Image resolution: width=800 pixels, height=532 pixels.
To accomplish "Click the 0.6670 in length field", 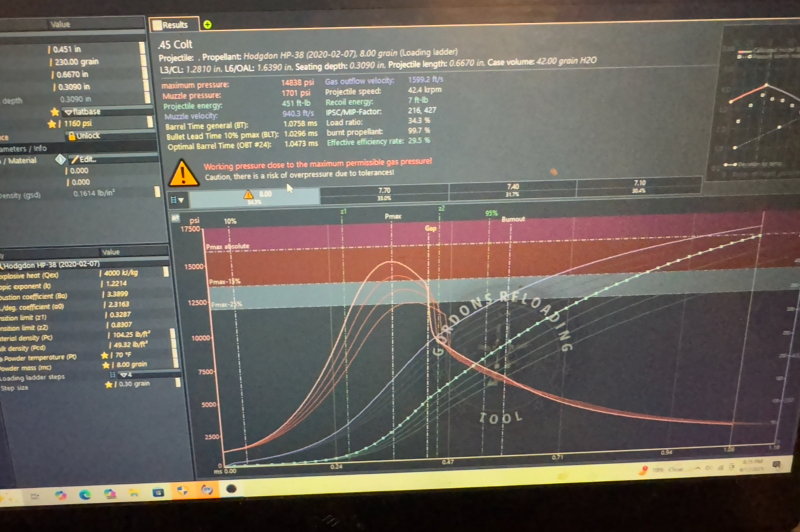I will (72, 75).
